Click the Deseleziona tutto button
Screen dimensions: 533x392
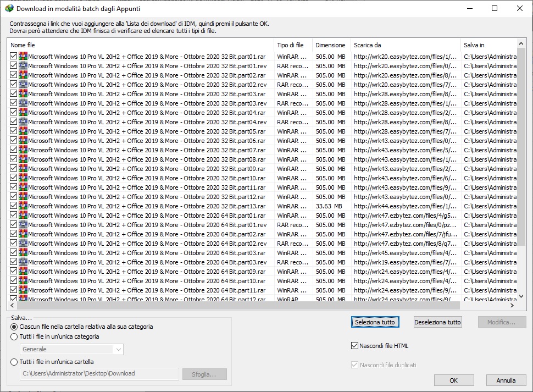(x=437, y=322)
